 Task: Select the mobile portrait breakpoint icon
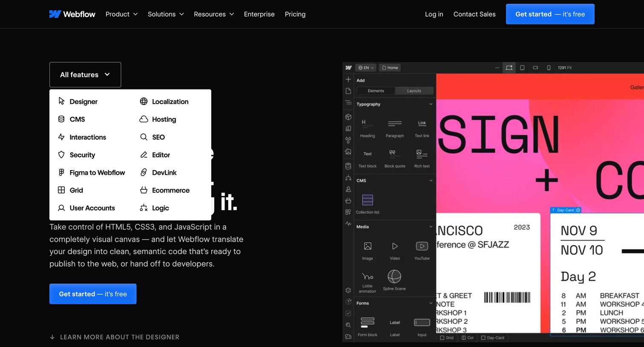tap(549, 68)
